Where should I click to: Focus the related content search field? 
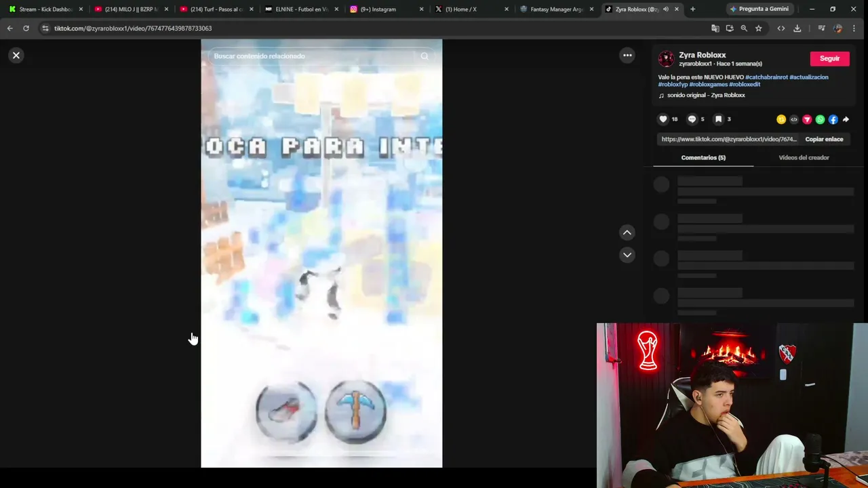click(x=312, y=56)
